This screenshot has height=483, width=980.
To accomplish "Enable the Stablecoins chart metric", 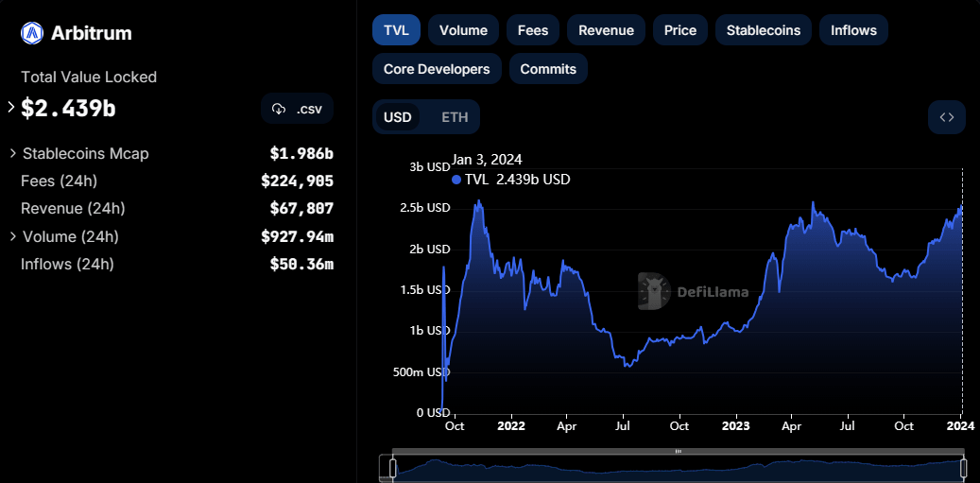I will (x=763, y=30).
